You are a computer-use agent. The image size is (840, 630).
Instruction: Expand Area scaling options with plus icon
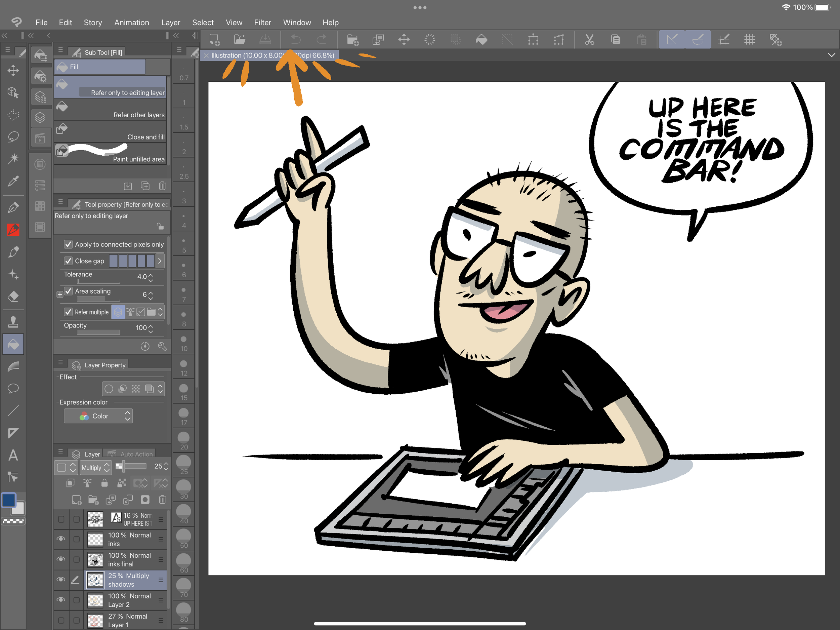(59, 294)
